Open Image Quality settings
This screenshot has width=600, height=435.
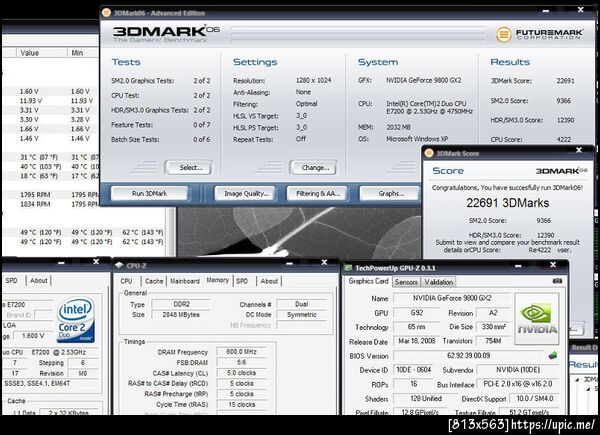(246, 194)
